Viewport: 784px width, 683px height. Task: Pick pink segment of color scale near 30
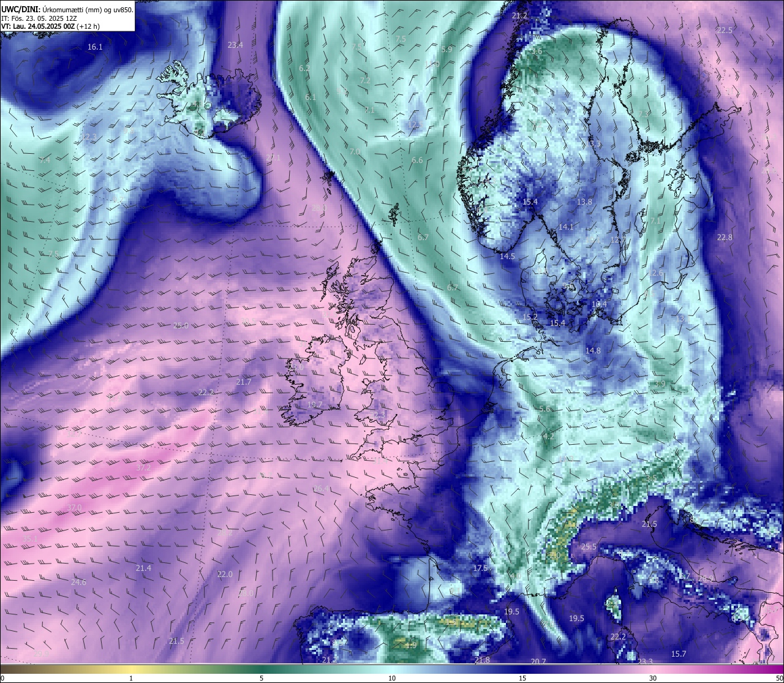[x=653, y=669]
